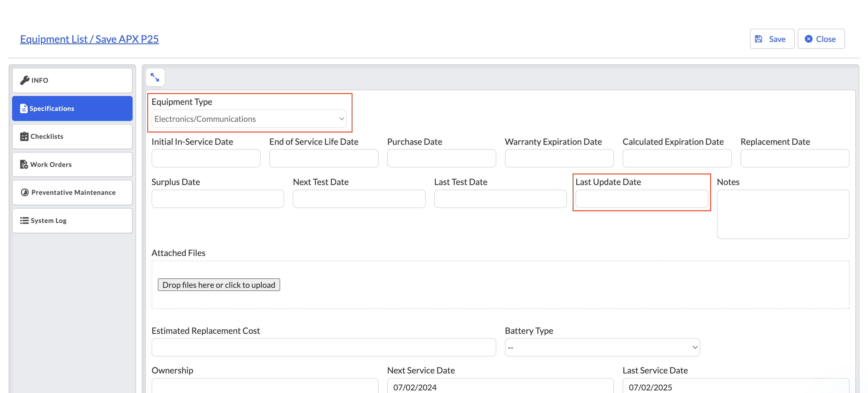This screenshot has height=393, width=868.
Task: Focus the Calculated Expiration Date field
Action: [677, 158]
